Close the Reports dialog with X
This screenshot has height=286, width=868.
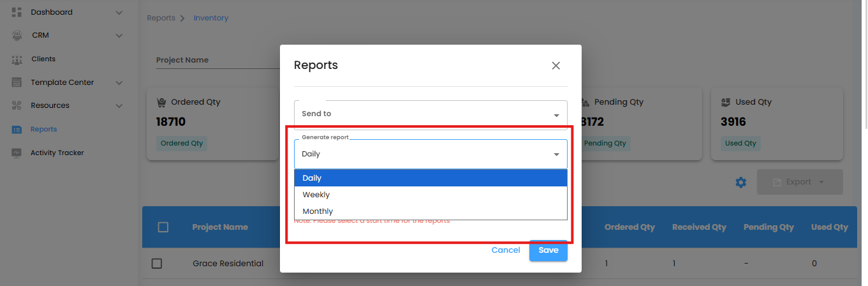click(x=555, y=66)
